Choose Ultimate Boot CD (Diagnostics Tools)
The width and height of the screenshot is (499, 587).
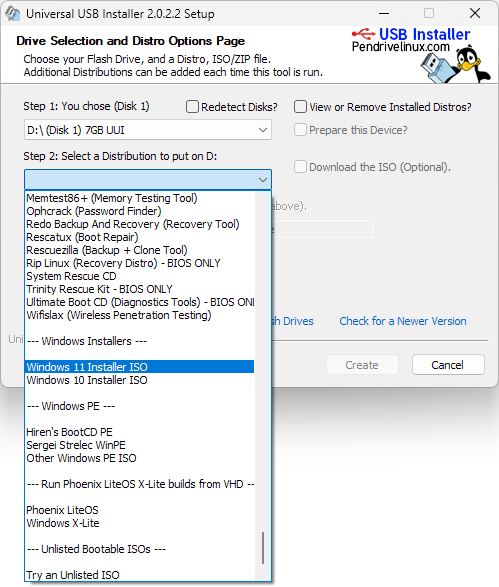pos(139,302)
